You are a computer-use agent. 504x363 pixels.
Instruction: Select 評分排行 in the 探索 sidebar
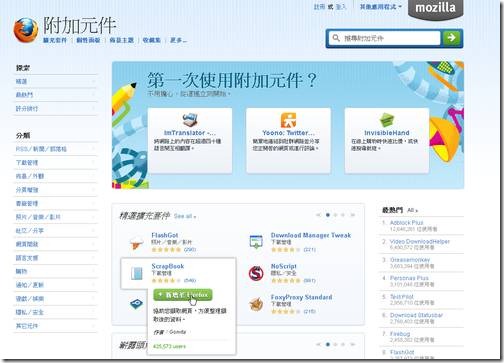(x=55, y=109)
